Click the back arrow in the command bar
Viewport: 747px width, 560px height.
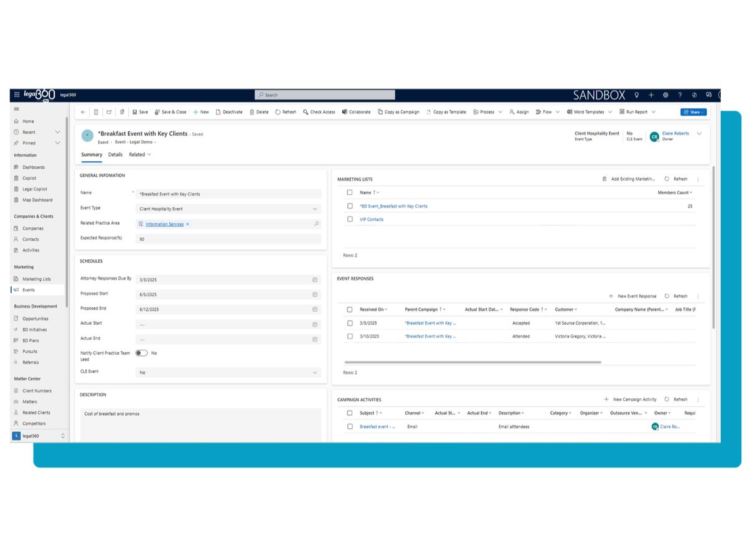click(x=83, y=112)
